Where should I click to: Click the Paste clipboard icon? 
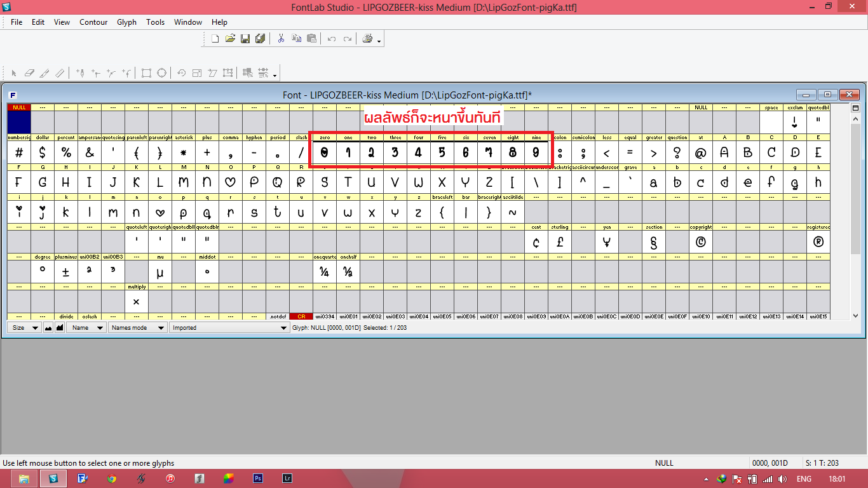pyautogui.click(x=311, y=39)
